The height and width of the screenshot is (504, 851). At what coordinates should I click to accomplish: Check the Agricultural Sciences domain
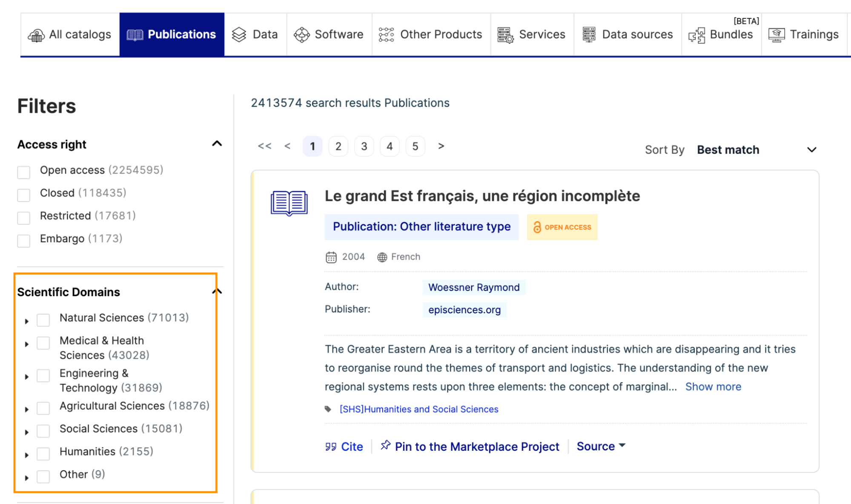click(43, 408)
